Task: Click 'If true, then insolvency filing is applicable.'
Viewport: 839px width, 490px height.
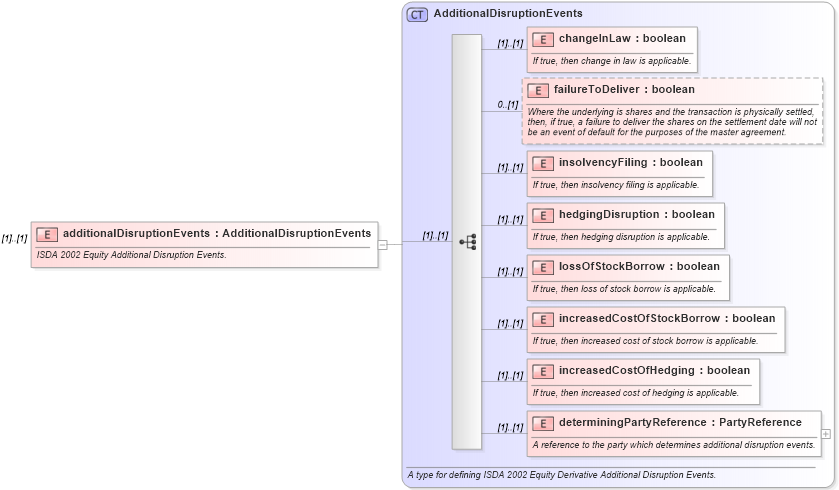Action: (616, 185)
